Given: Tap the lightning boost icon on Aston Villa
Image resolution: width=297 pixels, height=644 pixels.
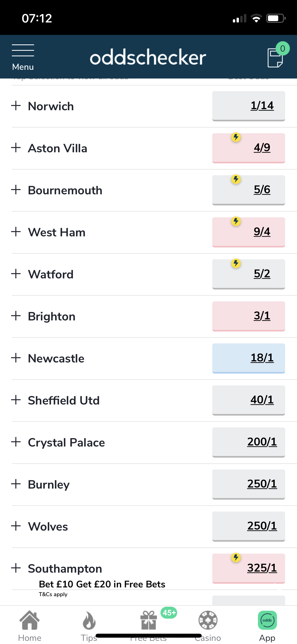Looking at the screenshot, I should point(236,137).
